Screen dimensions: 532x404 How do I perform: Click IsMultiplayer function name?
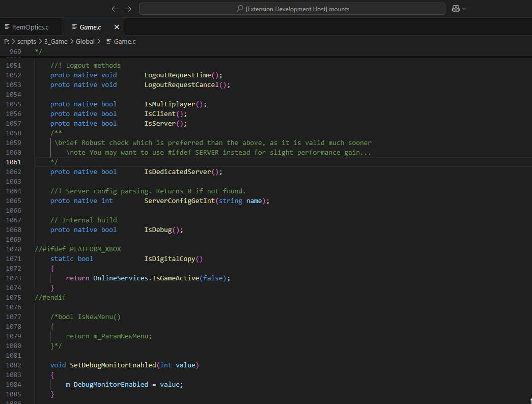pos(170,104)
